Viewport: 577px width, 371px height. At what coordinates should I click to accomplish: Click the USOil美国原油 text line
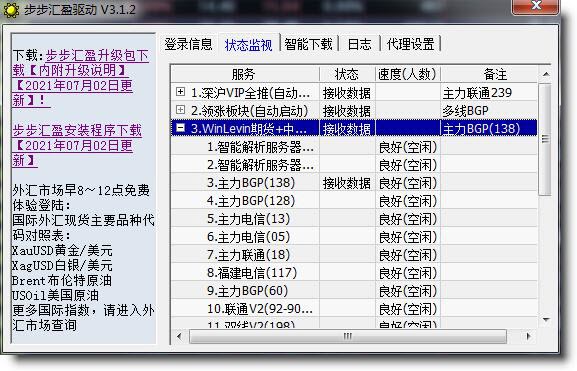click(55, 295)
